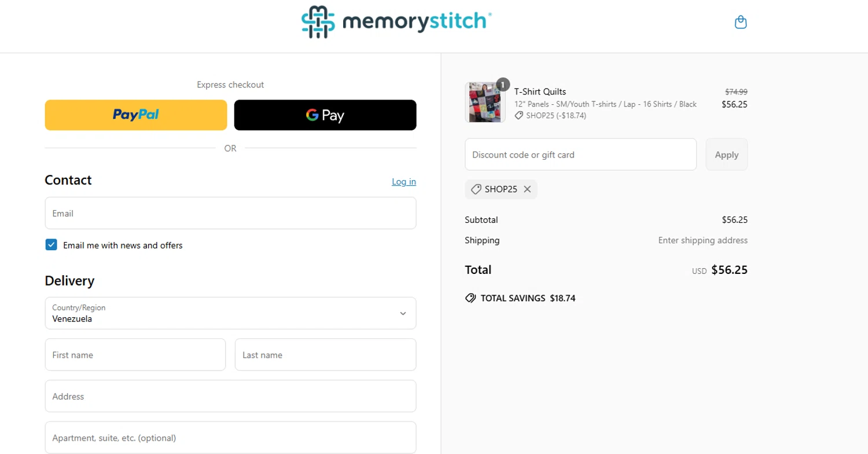Click the TOTAL SAVINGS $18.74 text
This screenshot has width=868, height=454.
click(528, 298)
